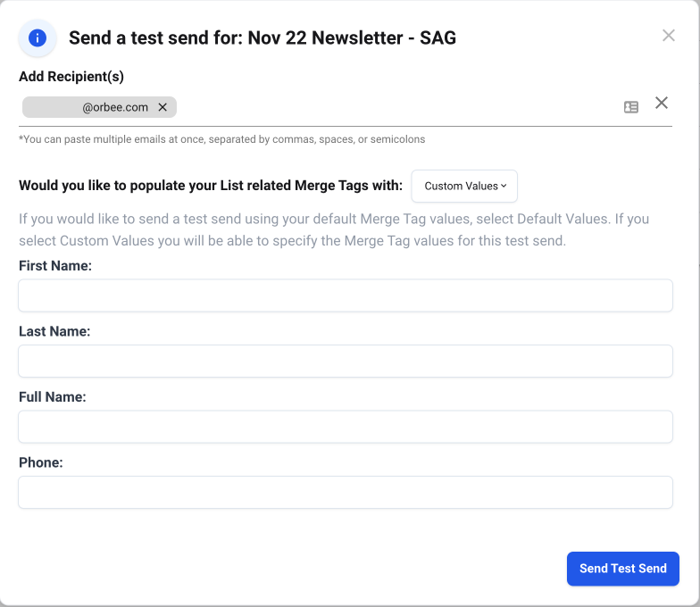Image resolution: width=700 pixels, height=607 pixels.
Task: Click the First Name label
Action: click(55, 266)
